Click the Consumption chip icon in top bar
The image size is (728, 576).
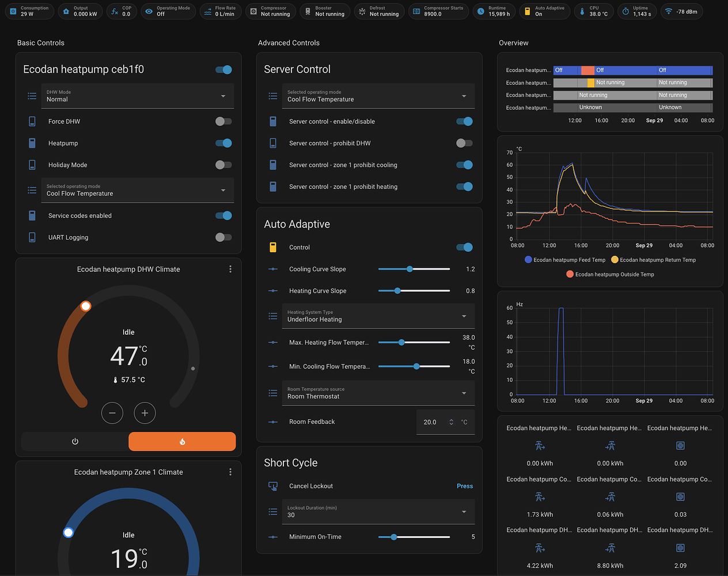click(13, 12)
